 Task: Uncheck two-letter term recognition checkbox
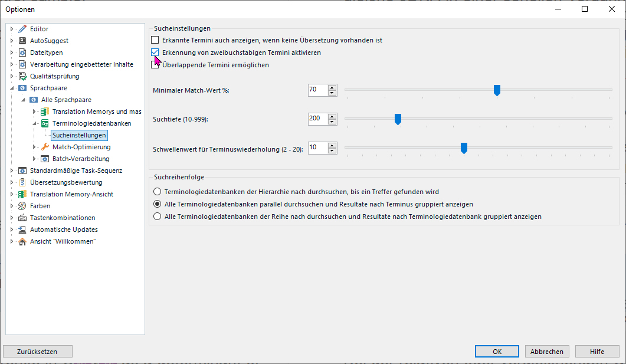[155, 53]
